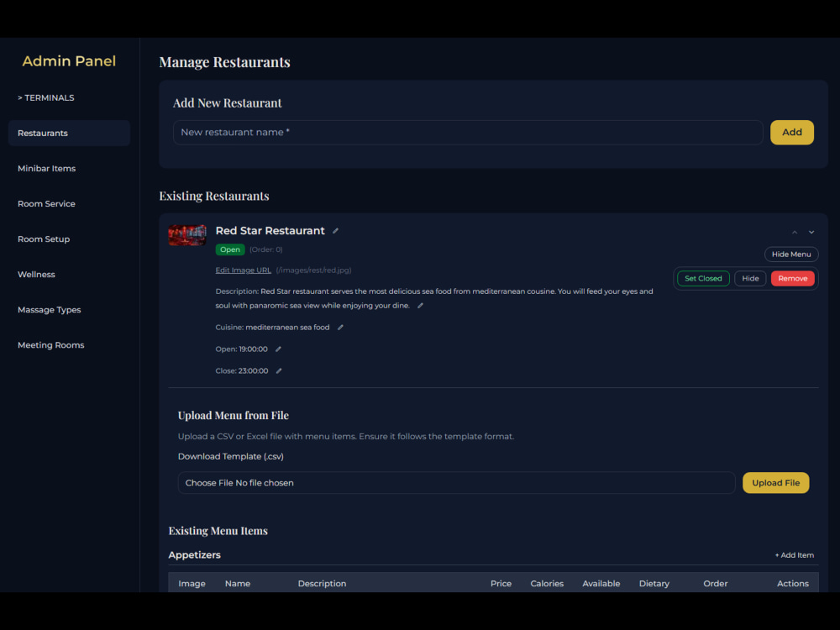Edit the Close time pencil icon
The height and width of the screenshot is (630, 840).
click(279, 370)
